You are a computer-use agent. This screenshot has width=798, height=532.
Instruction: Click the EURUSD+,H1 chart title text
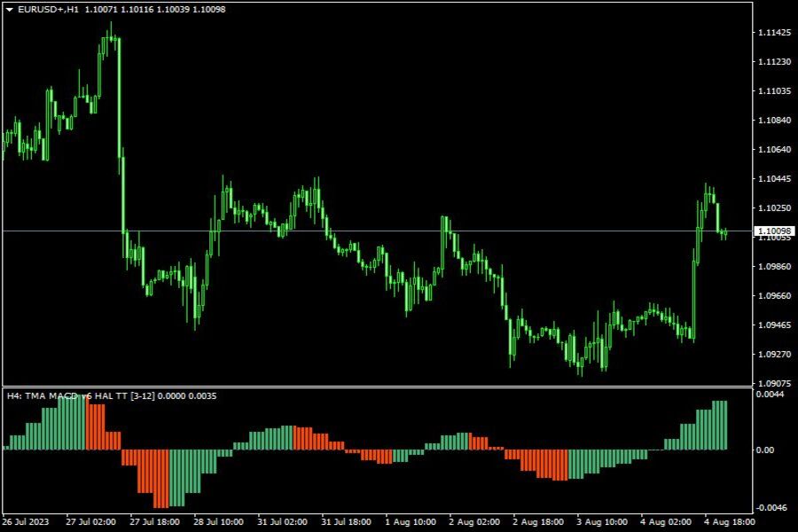point(49,9)
